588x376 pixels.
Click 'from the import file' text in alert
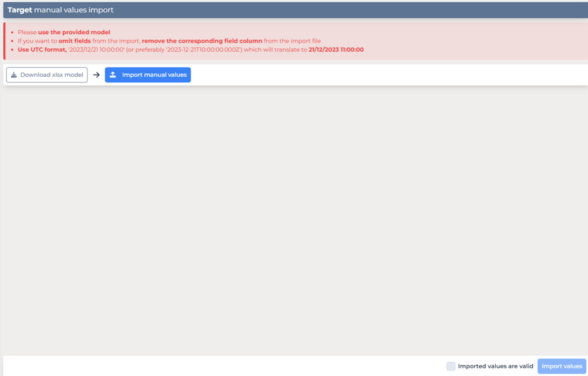point(292,41)
